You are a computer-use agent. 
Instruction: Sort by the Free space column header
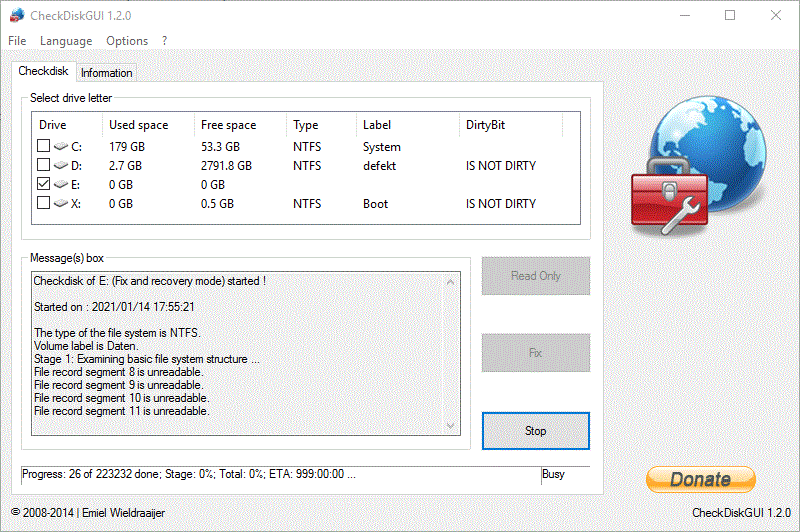pos(240,125)
